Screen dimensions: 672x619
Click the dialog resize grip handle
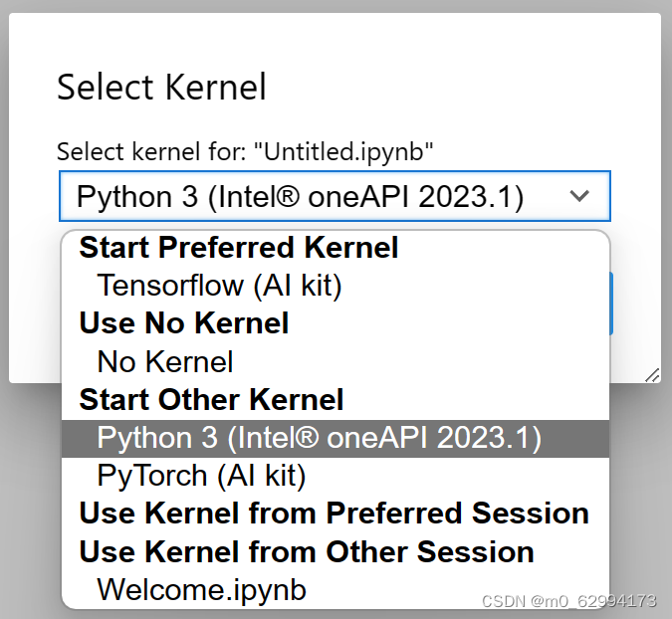[652, 374]
